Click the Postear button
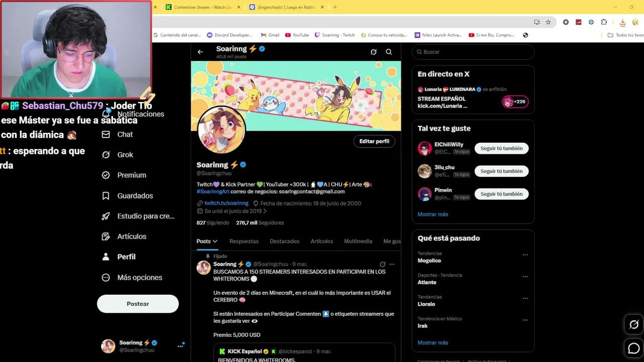 tap(138, 304)
